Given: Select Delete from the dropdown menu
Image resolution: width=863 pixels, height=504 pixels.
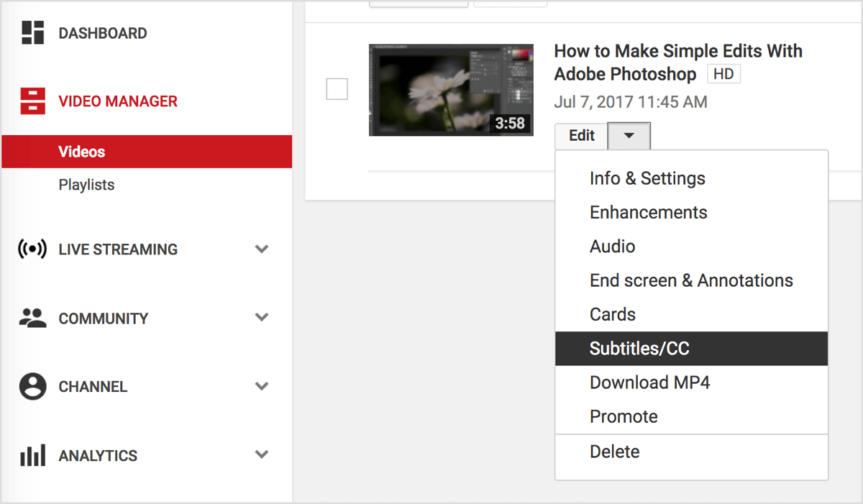Looking at the screenshot, I should coord(691,452).
